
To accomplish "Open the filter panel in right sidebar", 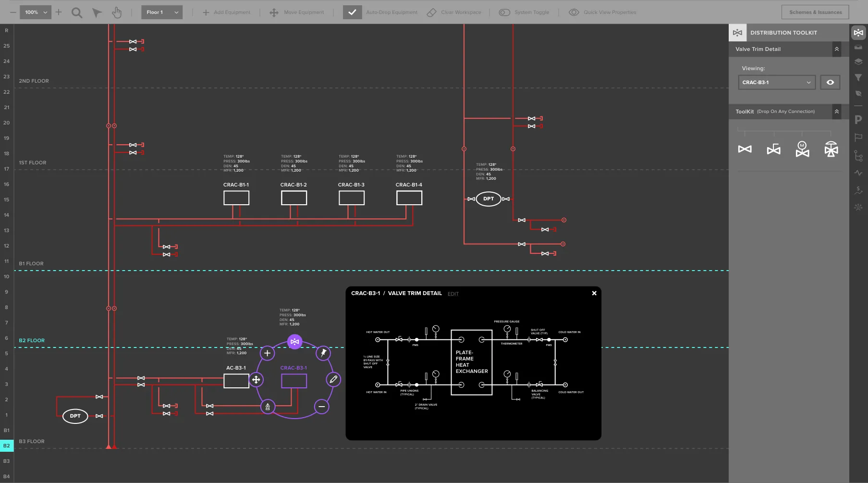I will (858, 77).
